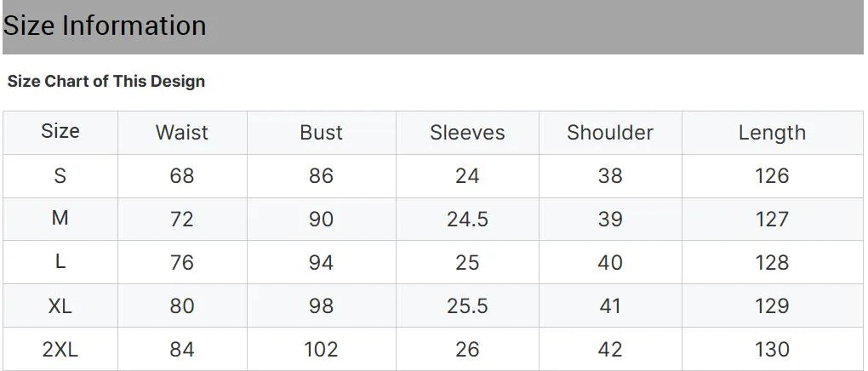Click sleeves value 25.5 for size XL
This screenshot has width=868, height=371.
(467, 305)
